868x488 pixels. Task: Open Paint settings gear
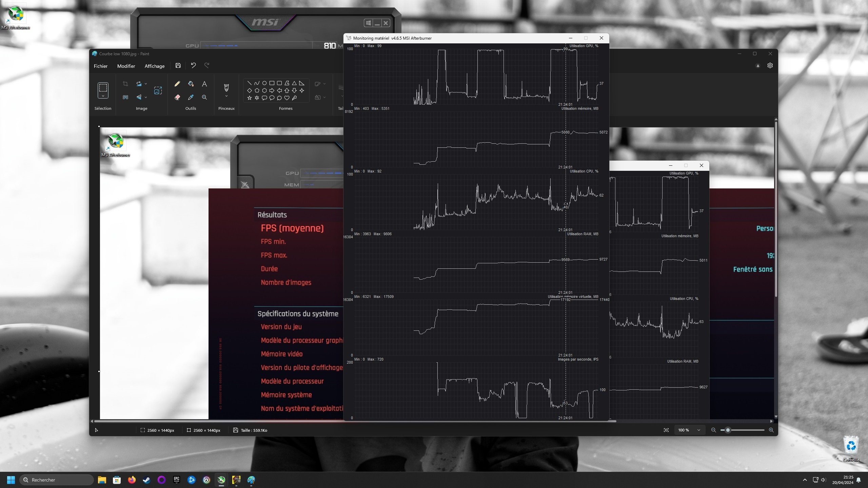point(770,66)
